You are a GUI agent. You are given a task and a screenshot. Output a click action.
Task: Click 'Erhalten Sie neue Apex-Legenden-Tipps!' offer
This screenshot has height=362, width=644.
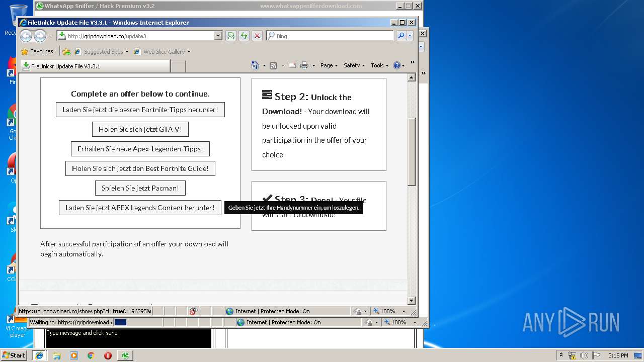140,149
